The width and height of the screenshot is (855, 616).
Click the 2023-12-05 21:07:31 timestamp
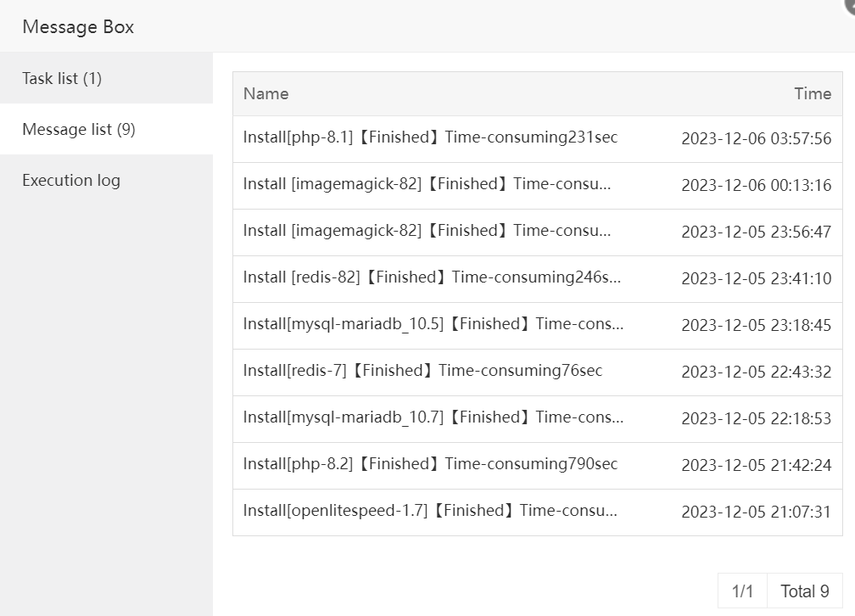coord(756,512)
